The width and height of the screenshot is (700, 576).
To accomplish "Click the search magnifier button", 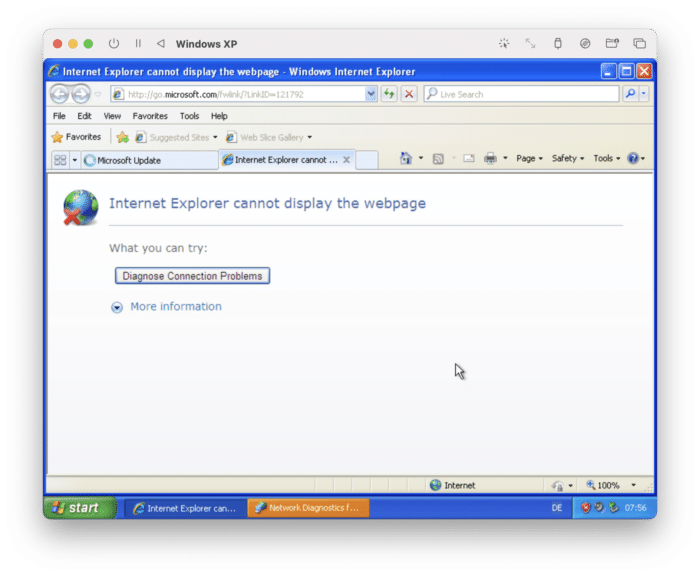I will (x=630, y=94).
